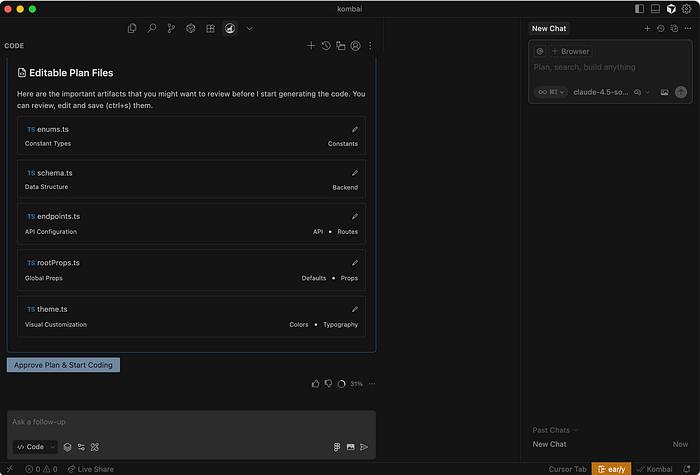Open the Search view magnifier icon
Screen dimensions: 700x475
click(152, 28)
